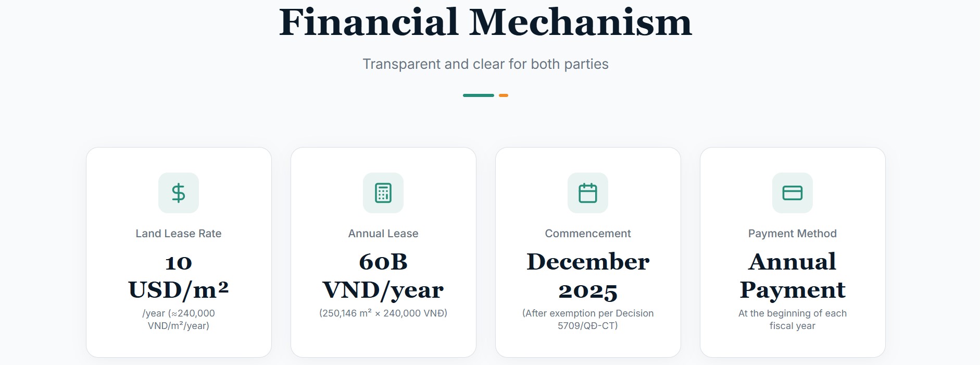
Task: Click the dollar sign icon
Action: pos(179,193)
